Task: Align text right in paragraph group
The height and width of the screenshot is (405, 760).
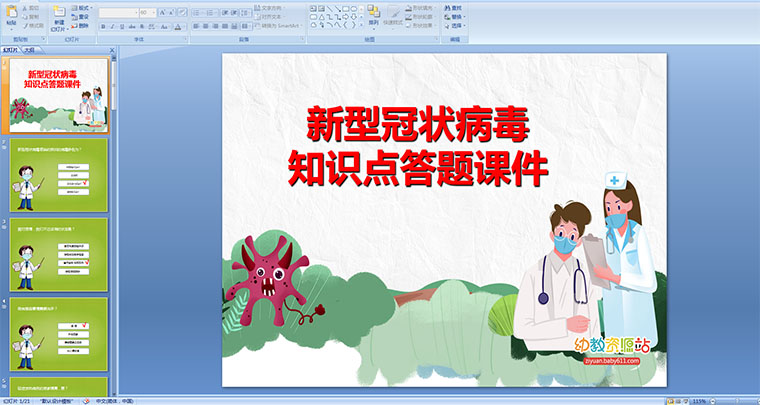Action: tap(216, 26)
